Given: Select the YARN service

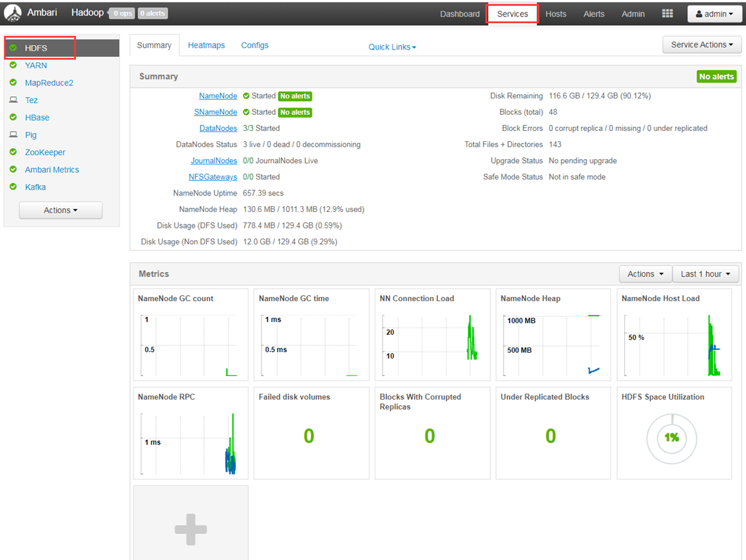Looking at the screenshot, I should pyautogui.click(x=36, y=65).
